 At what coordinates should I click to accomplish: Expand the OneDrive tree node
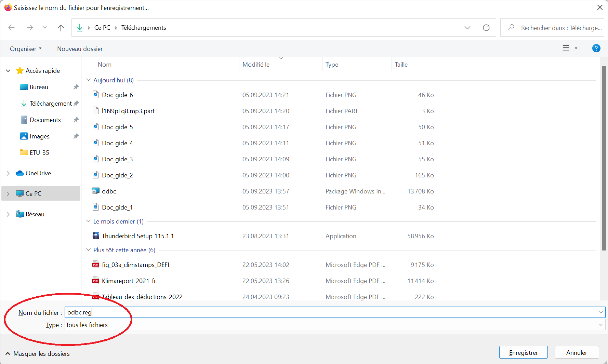(x=8, y=173)
